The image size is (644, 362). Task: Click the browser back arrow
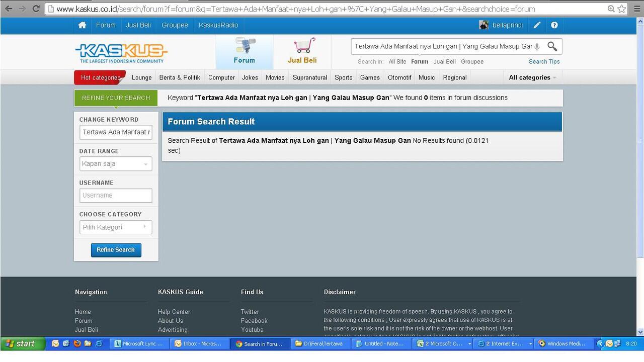[x=9, y=9]
